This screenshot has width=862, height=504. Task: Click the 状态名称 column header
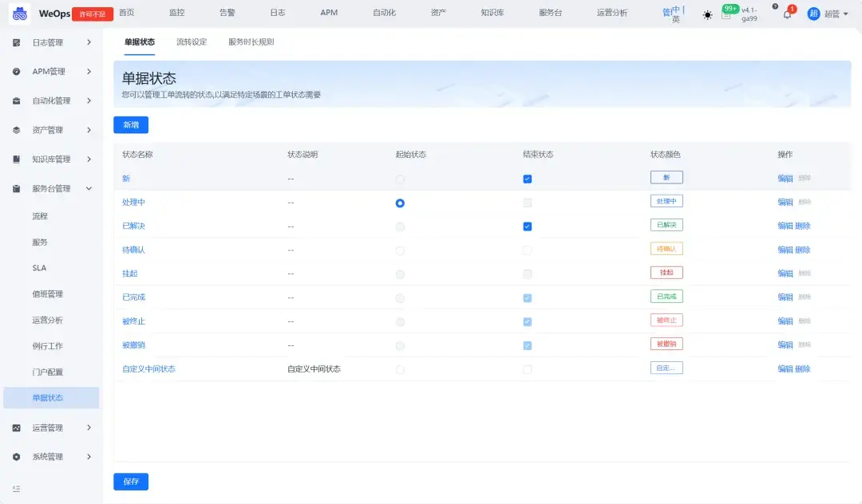click(137, 154)
